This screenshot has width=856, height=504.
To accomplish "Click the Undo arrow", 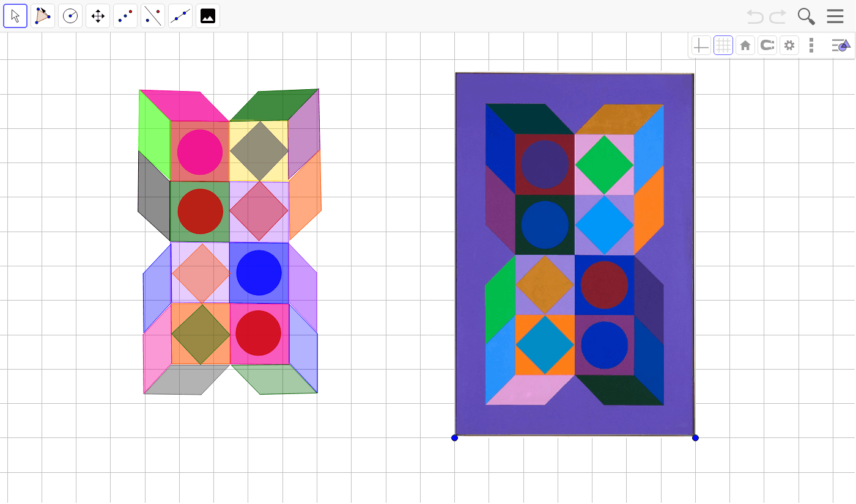I will pos(755,16).
